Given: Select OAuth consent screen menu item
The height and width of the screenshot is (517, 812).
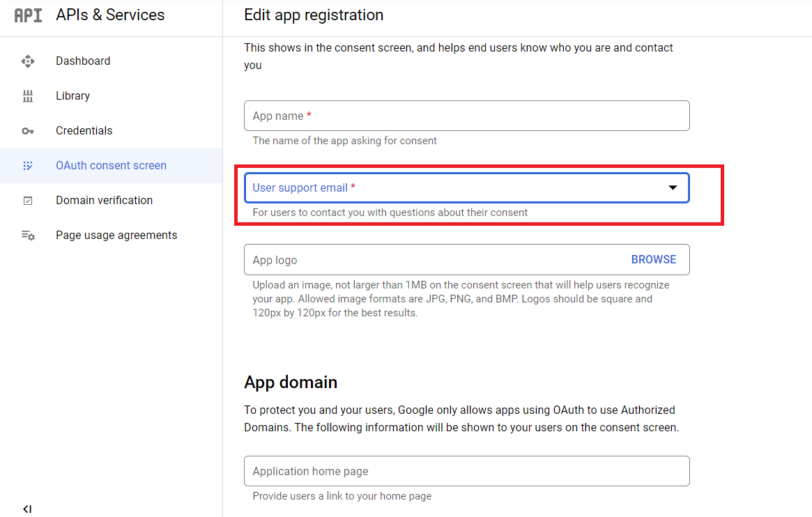Looking at the screenshot, I should pos(112,166).
